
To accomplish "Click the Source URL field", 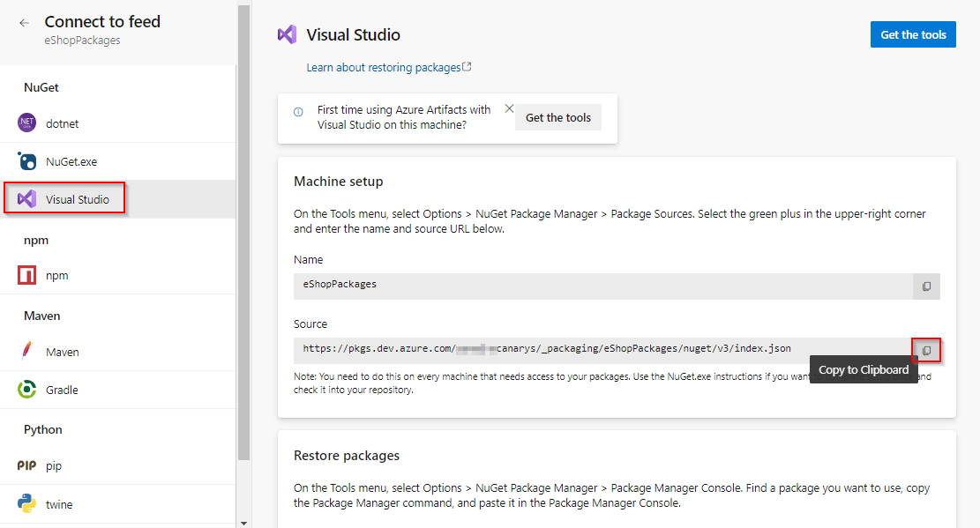I will click(x=603, y=351).
